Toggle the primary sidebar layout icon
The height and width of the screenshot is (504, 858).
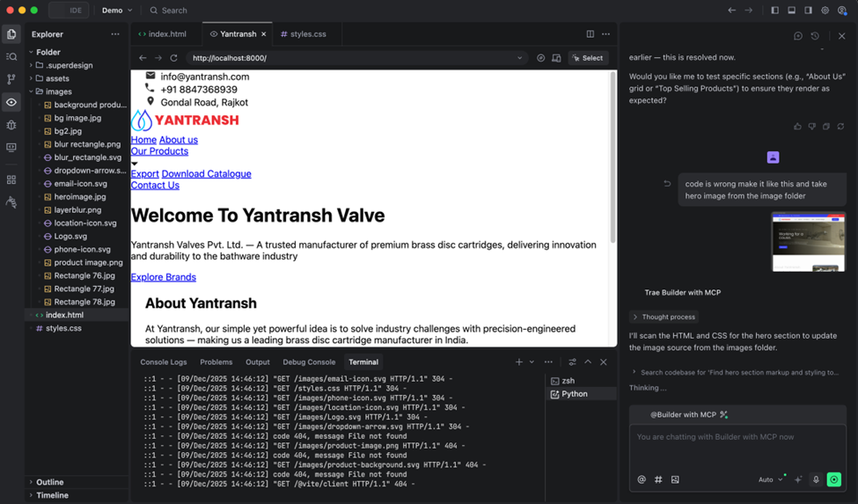pos(774,11)
